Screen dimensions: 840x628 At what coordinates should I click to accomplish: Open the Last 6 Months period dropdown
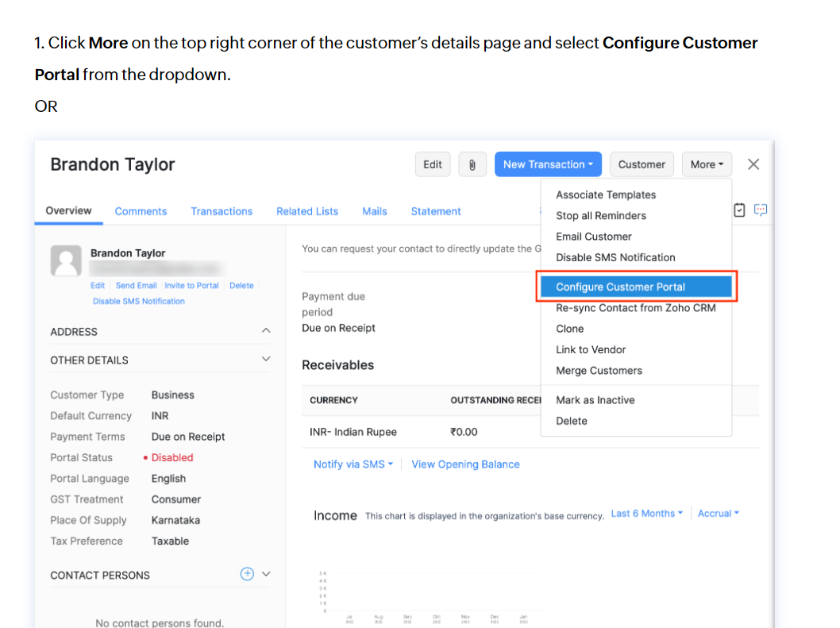[x=647, y=514]
